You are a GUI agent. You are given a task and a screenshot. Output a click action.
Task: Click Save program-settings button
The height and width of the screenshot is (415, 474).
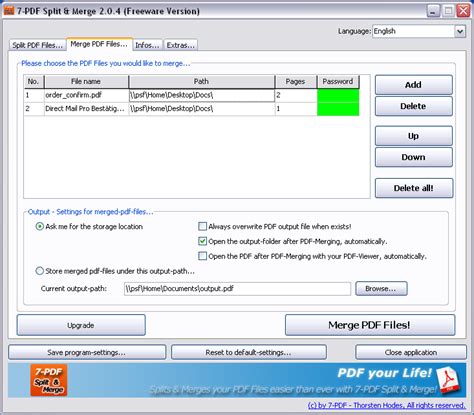87,352
